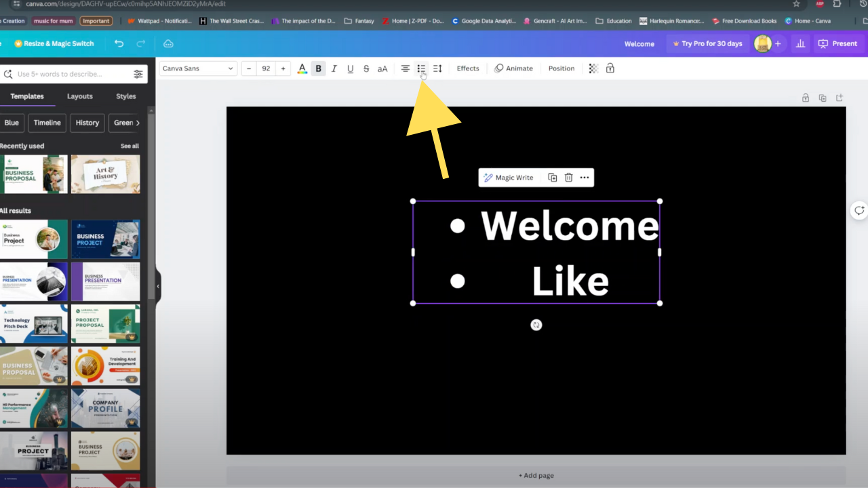
Task: Open Magic Write on floating toolbar
Action: (x=509, y=178)
